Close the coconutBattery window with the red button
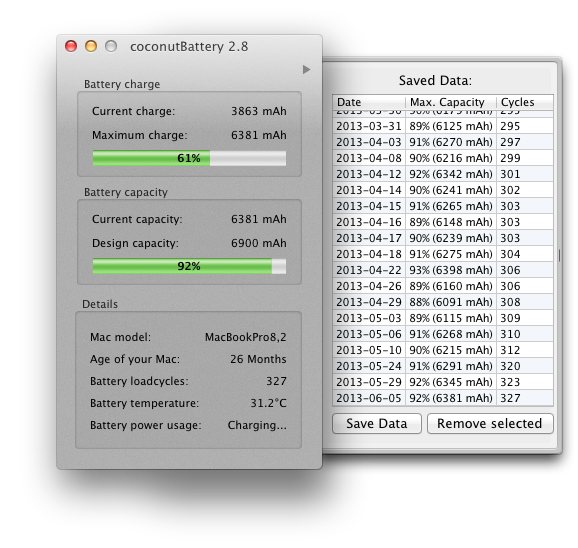578x548 pixels. coord(71,46)
